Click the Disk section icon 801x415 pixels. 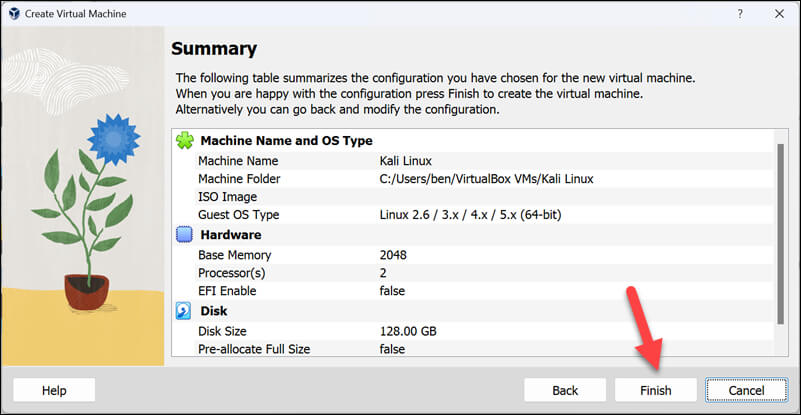(x=184, y=311)
